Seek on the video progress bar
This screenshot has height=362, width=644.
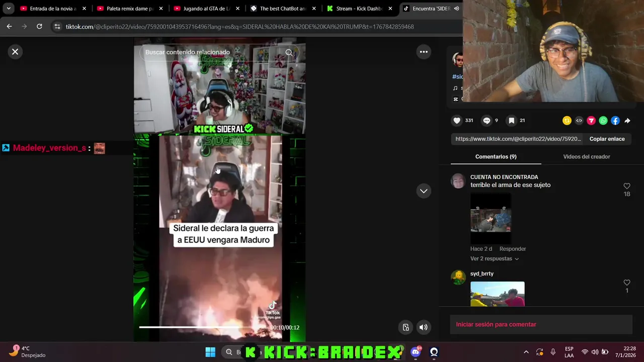(204, 327)
